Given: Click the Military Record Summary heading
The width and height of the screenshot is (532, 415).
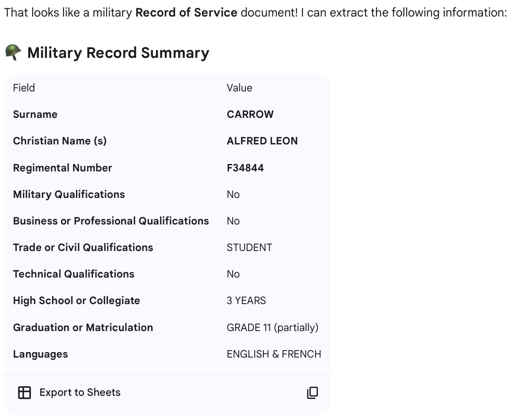Looking at the screenshot, I should pyautogui.click(x=118, y=53).
